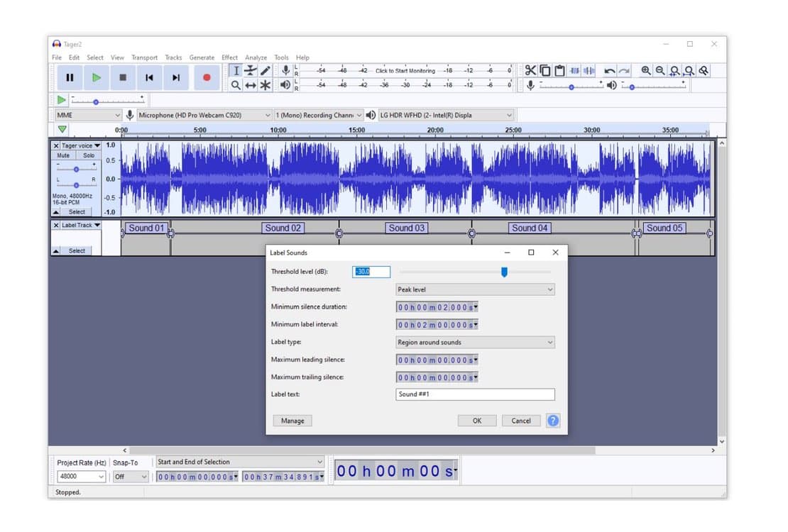Image resolution: width=788 pixels, height=532 pixels.
Task: Open the Edit menu
Action: point(74,57)
